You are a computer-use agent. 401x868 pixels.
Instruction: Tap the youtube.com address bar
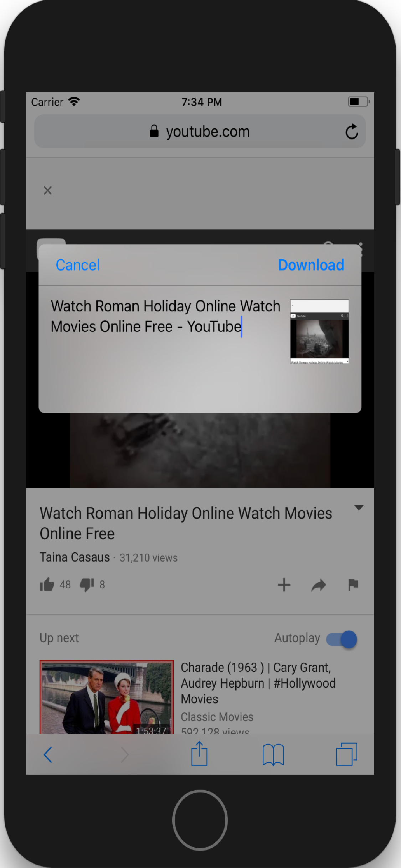(200, 131)
